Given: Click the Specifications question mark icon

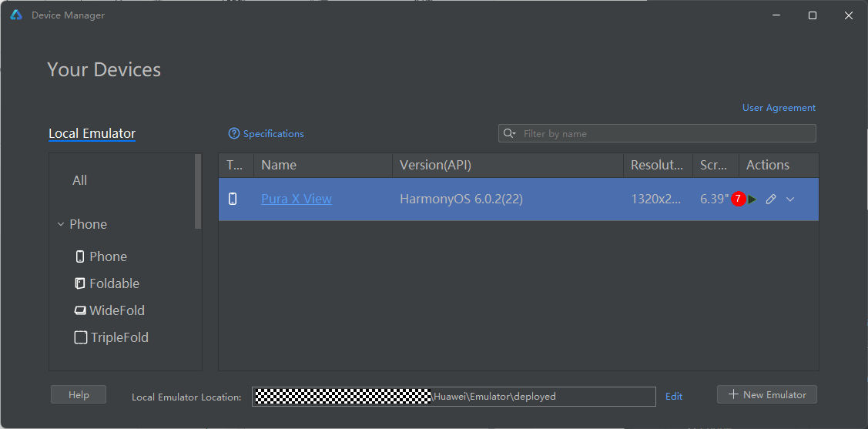Looking at the screenshot, I should (x=234, y=133).
